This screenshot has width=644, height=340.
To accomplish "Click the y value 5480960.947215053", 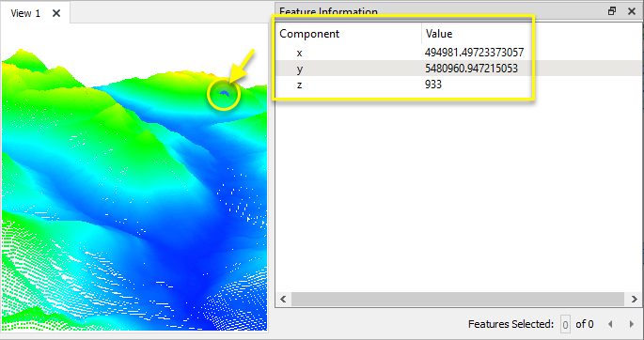I will point(472,69).
